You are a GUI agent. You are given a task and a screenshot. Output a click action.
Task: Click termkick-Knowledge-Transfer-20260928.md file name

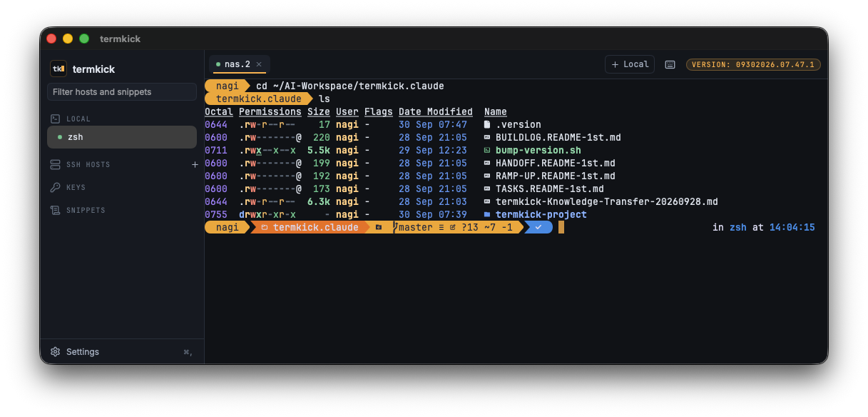tap(607, 201)
